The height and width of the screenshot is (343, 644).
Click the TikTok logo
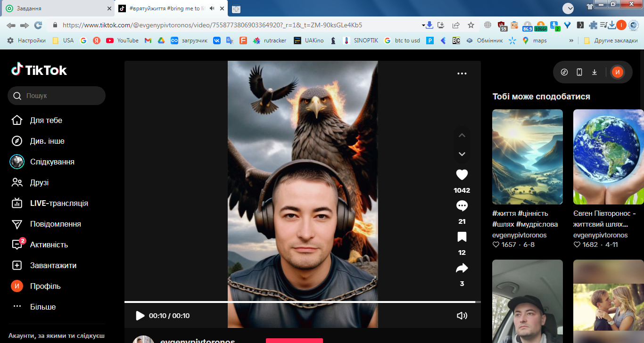(x=39, y=70)
